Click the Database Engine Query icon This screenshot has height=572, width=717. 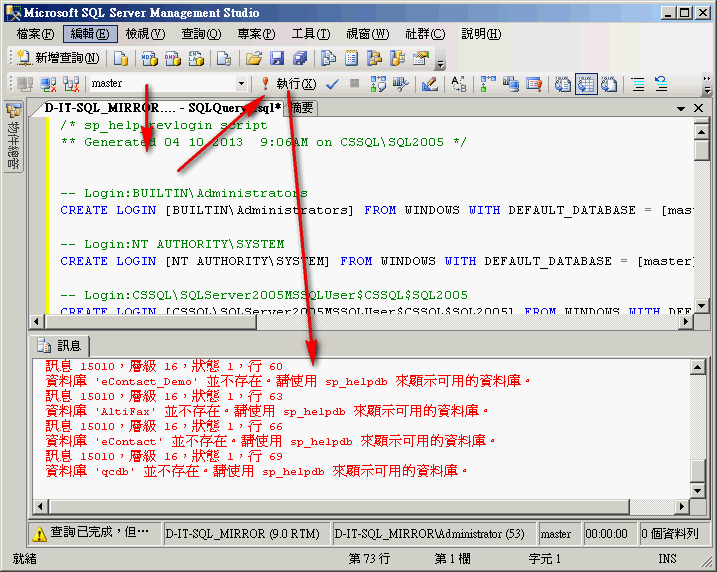[x=121, y=58]
